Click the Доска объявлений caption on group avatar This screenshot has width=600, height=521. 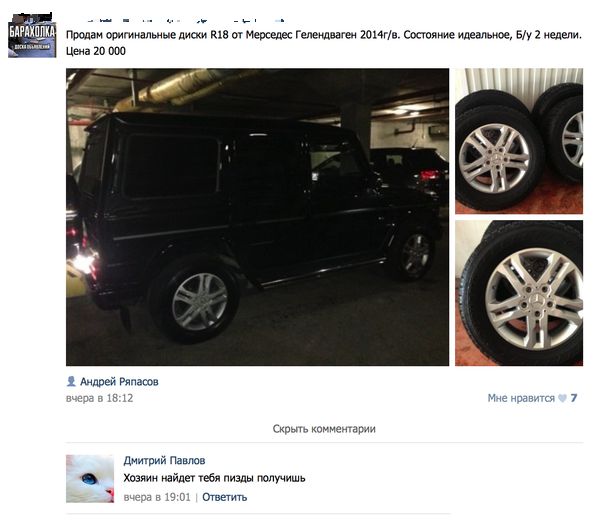32,47
